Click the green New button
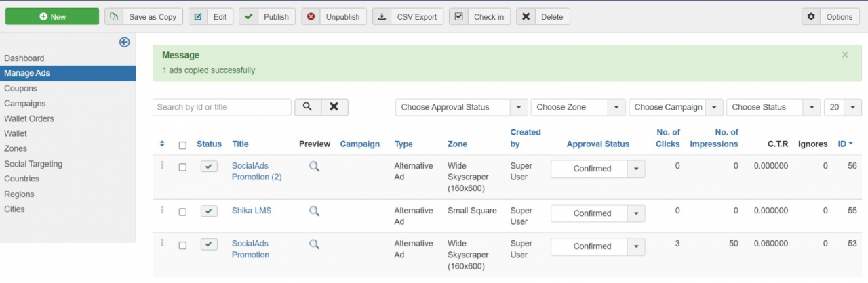 tap(52, 17)
